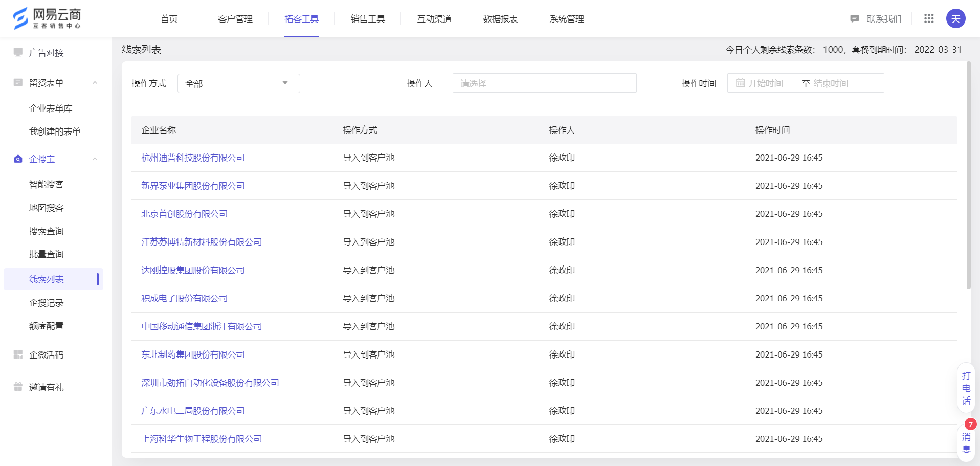Open the 客户管理 tab

(x=235, y=19)
